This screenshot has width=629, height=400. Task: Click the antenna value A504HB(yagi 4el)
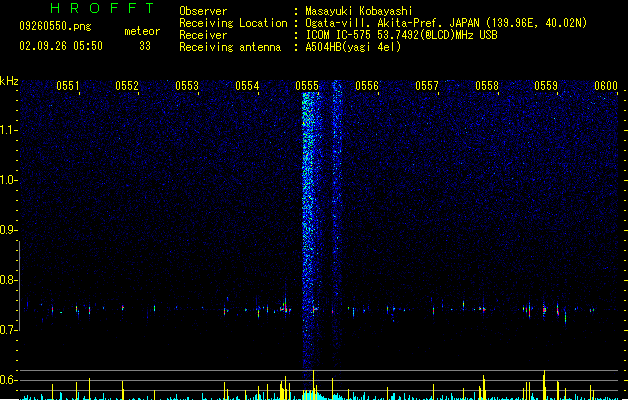[353, 47]
